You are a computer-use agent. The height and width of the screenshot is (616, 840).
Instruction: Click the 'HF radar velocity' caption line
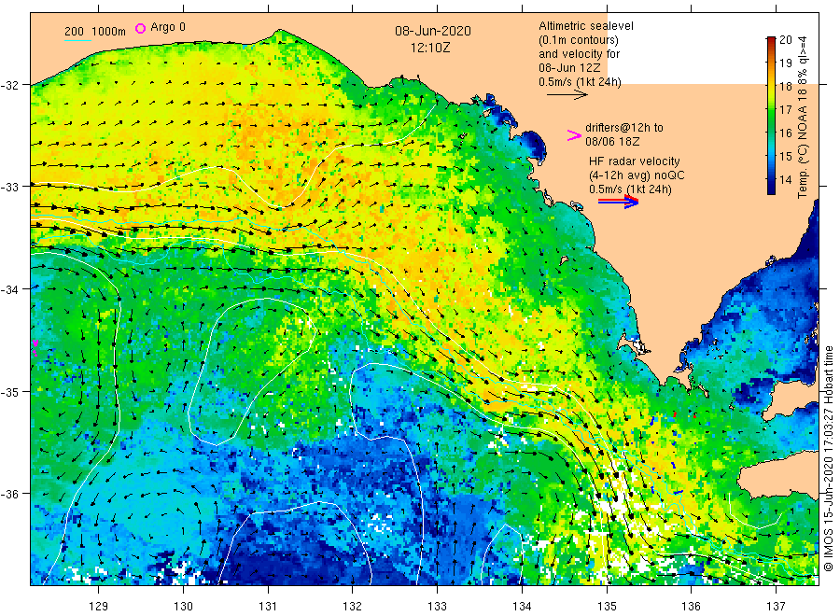[635, 161]
